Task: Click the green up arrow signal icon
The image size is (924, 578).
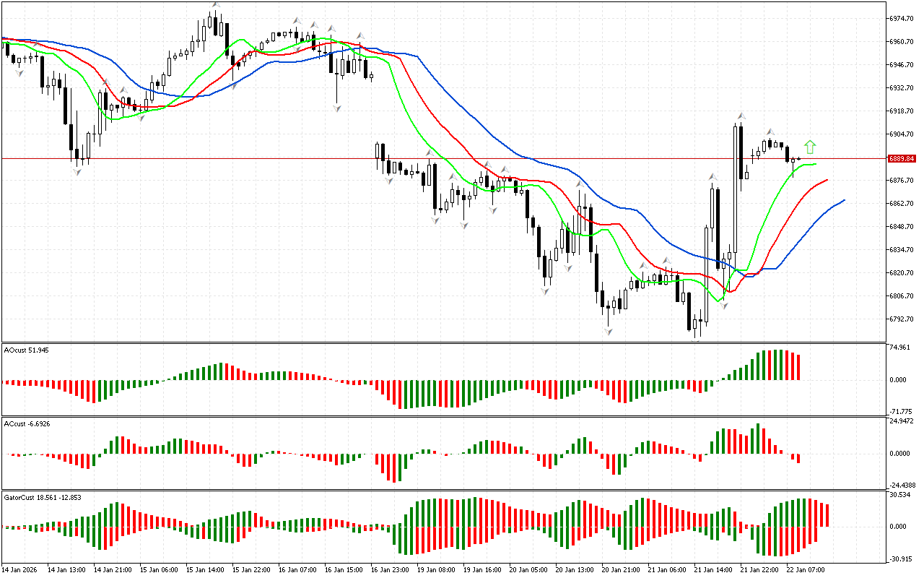Action: point(810,147)
